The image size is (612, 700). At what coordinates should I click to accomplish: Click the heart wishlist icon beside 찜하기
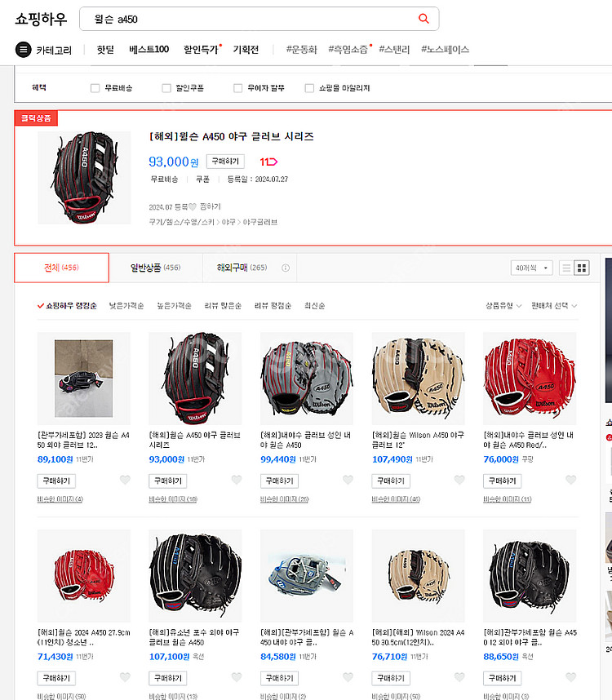193,206
